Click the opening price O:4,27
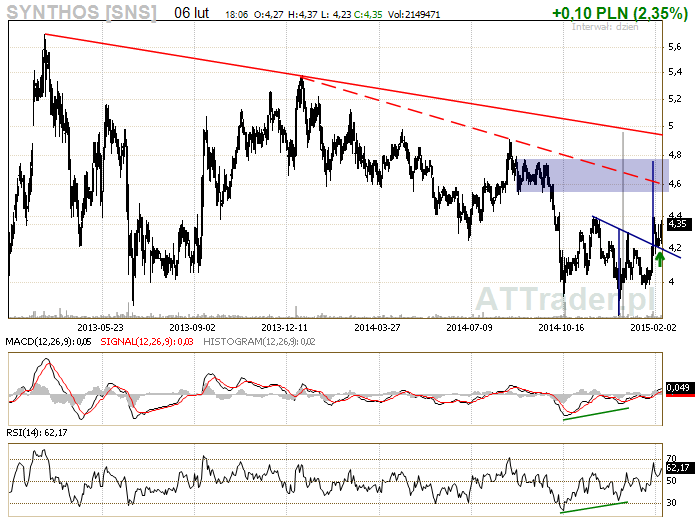This screenshot has width=700, height=522. pyautogui.click(x=268, y=15)
